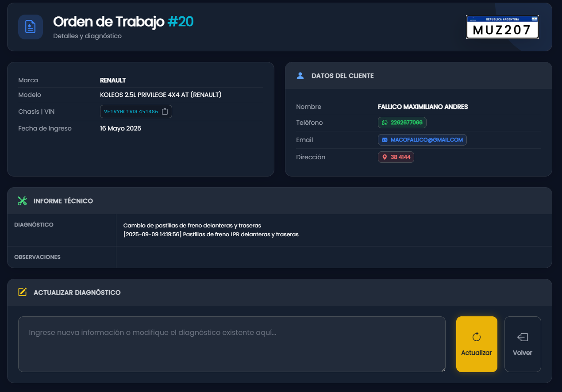Click the DATOS DEL CLIENTE header text

click(x=343, y=76)
